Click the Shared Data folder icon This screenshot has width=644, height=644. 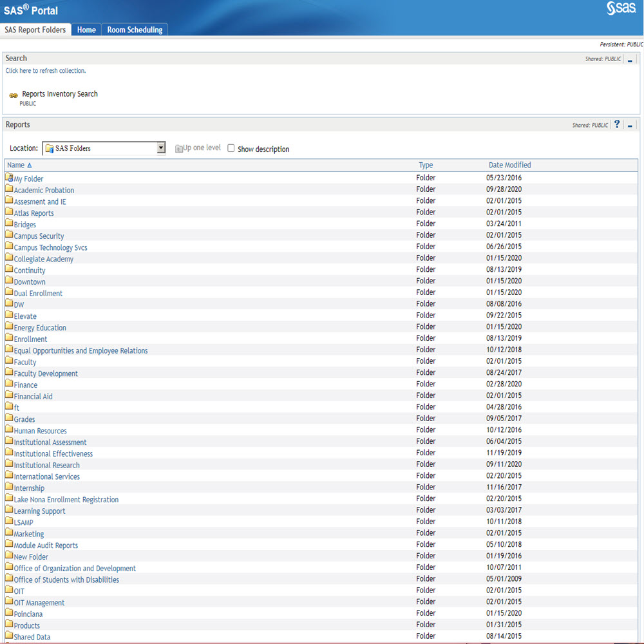[9, 636]
